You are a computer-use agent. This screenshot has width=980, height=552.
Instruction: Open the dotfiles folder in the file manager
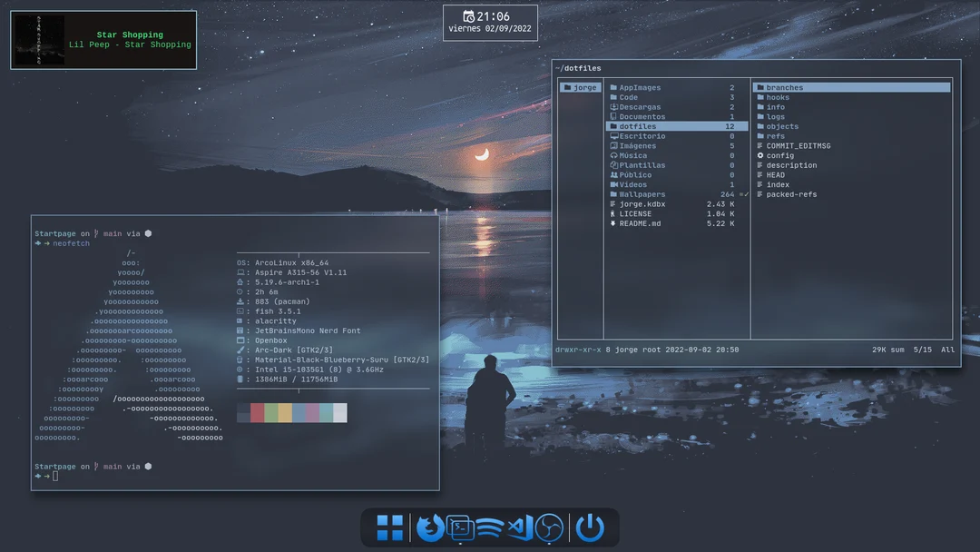pos(635,126)
